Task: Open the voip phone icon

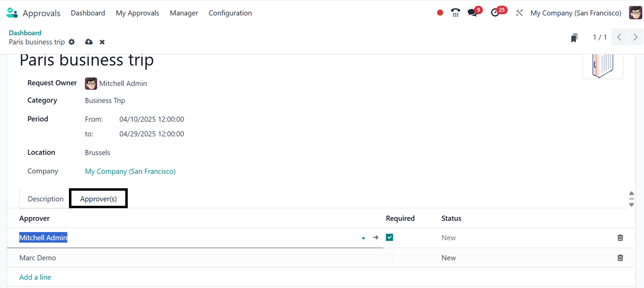Action: click(x=456, y=13)
